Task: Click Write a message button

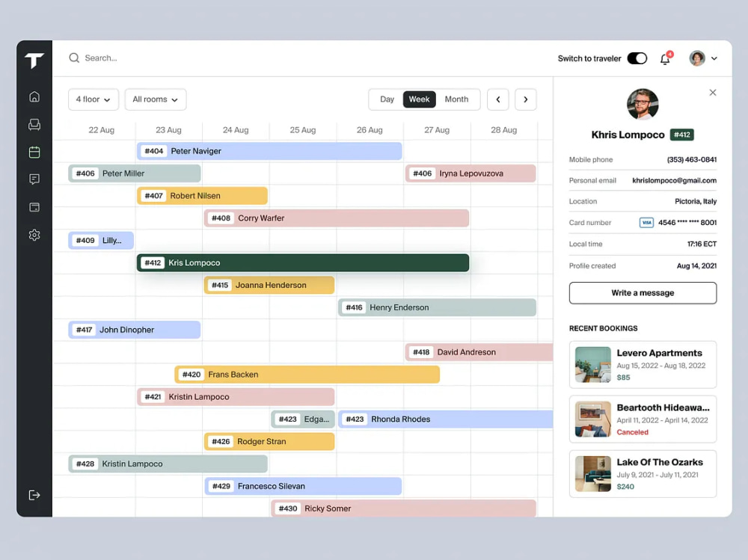Action: [x=643, y=293]
